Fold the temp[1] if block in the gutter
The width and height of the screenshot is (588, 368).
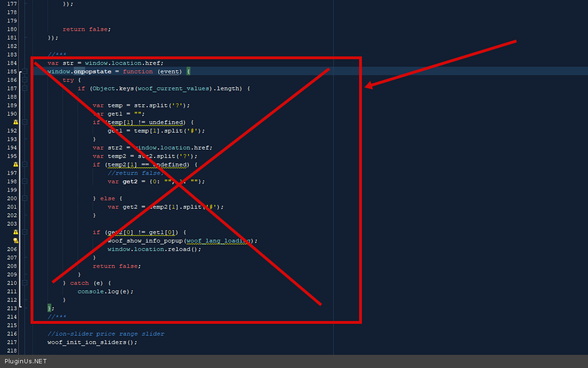click(24, 122)
